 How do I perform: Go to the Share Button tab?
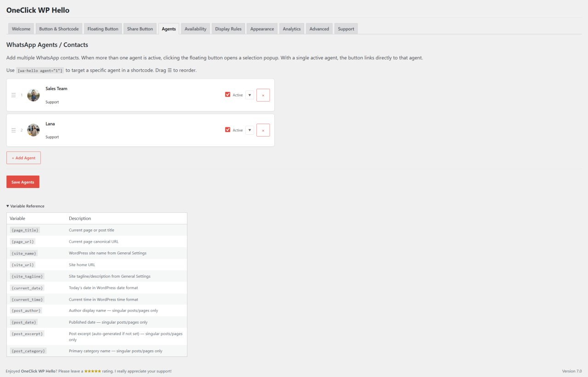(x=140, y=29)
